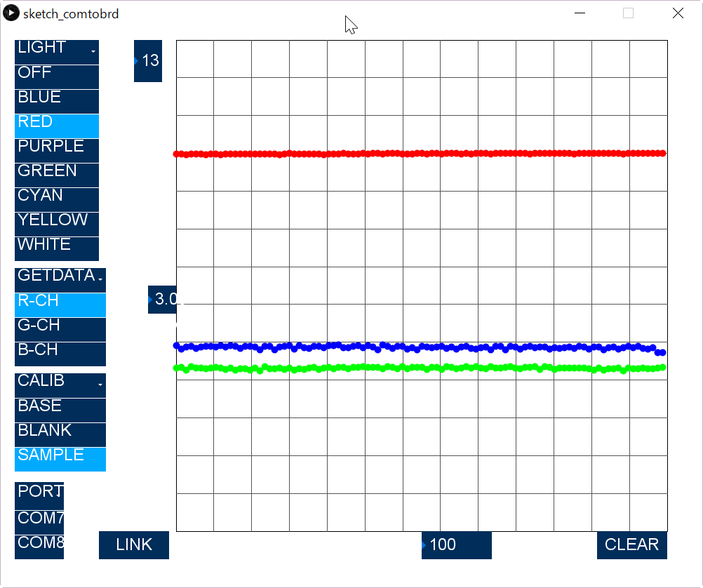This screenshot has height=588, width=703.
Task: Click the CLEAR button
Action: pyautogui.click(x=631, y=545)
